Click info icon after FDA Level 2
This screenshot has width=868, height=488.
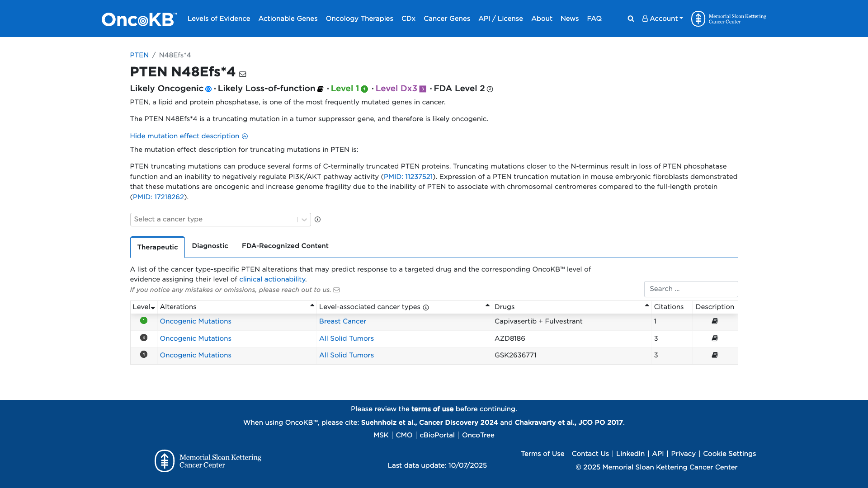[490, 89]
